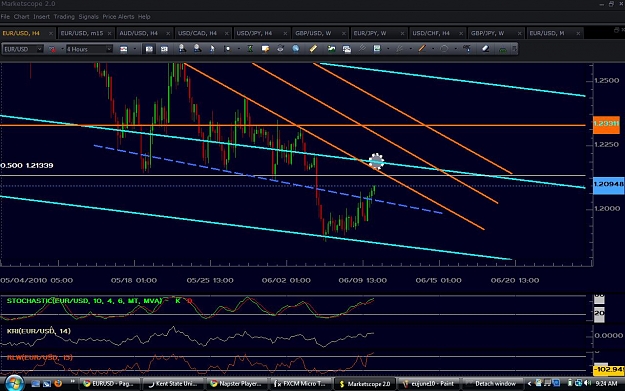The width and height of the screenshot is (625, 391).
Task: Click the crosshair square tool icon
Action: [x=227, y=49]
